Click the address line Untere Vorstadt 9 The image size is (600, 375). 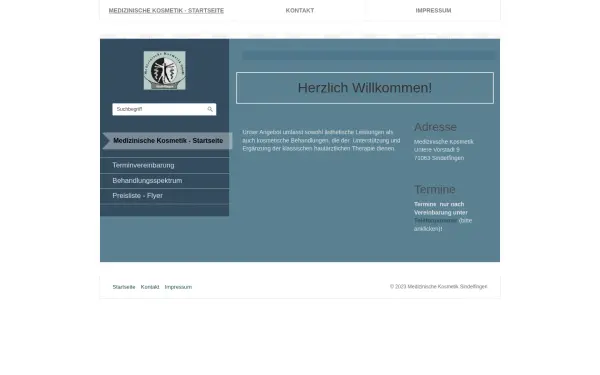click(437, 150)
